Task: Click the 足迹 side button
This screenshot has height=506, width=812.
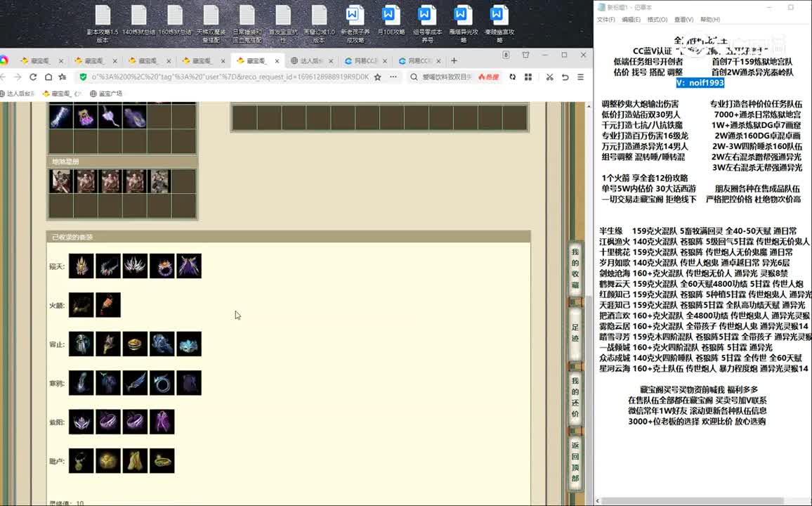Action: [575, 333]
